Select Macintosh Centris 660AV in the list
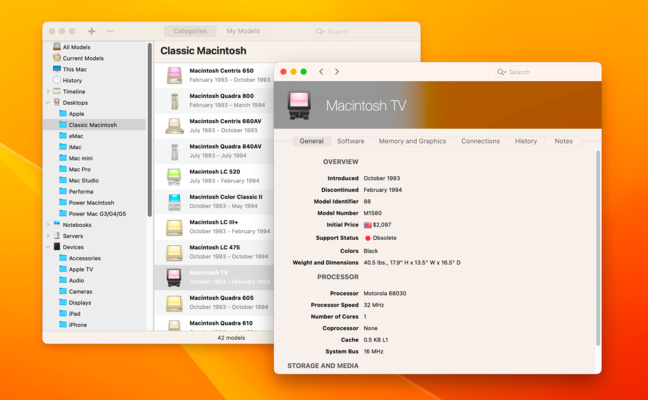Viewport: 648px width, 400px height. [214, 126]
